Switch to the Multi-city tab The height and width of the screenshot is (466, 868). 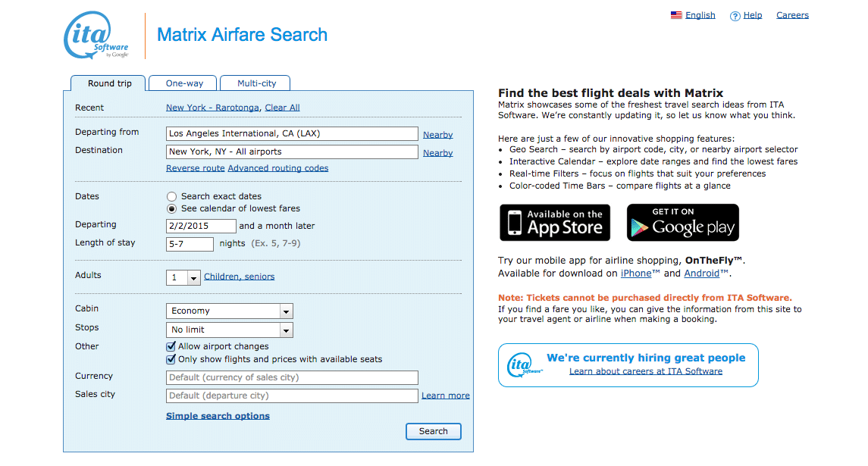click(256, 83)
